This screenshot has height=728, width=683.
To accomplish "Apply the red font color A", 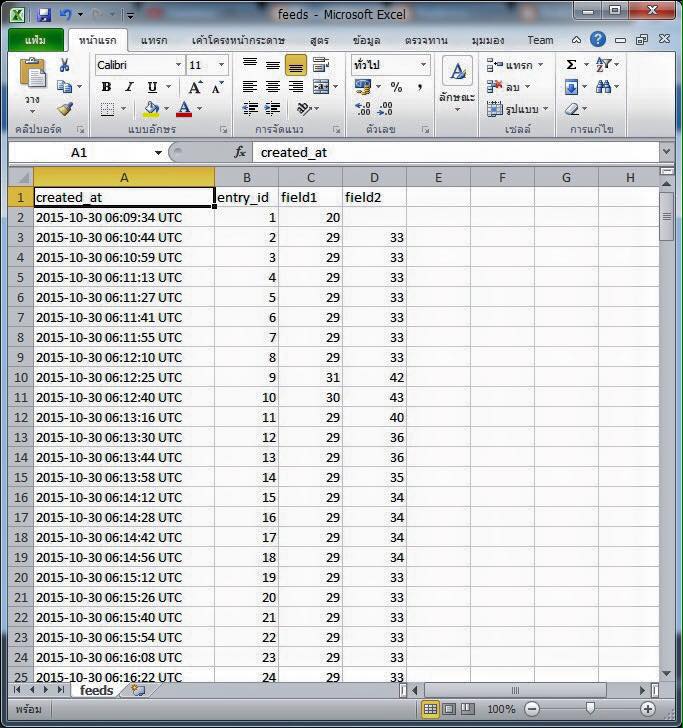I will click(184, 109).
